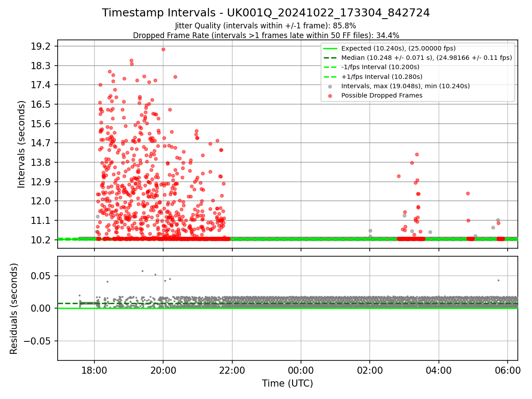The height and width of the screenshot is (399, 532).
Task: Click the '22:00' x-axis tick label
Action: click(x=232, y=370)
